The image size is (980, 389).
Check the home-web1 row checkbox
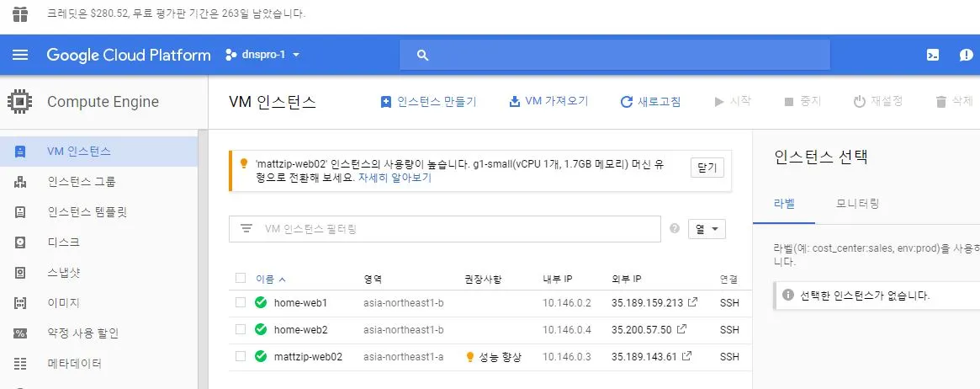241,302
